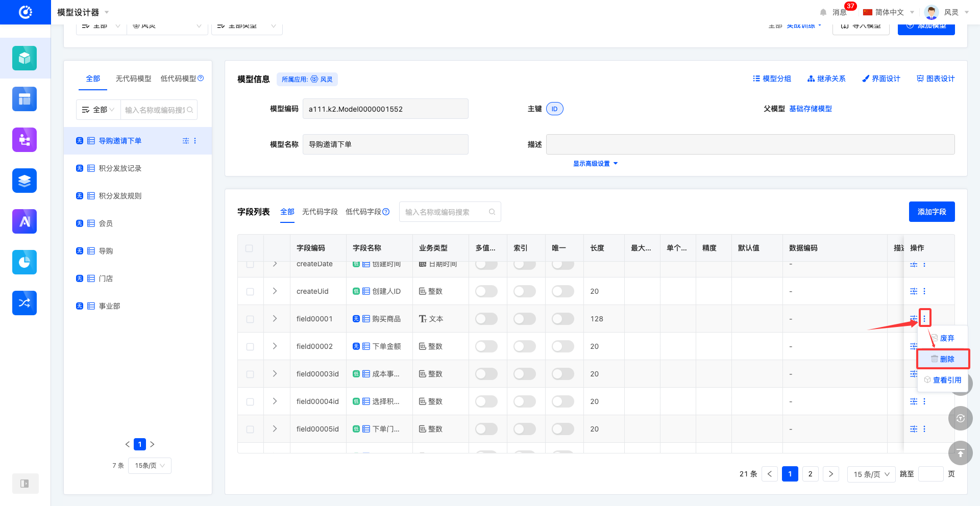
Task: Expand the createUid row
Action: point(275,291)
